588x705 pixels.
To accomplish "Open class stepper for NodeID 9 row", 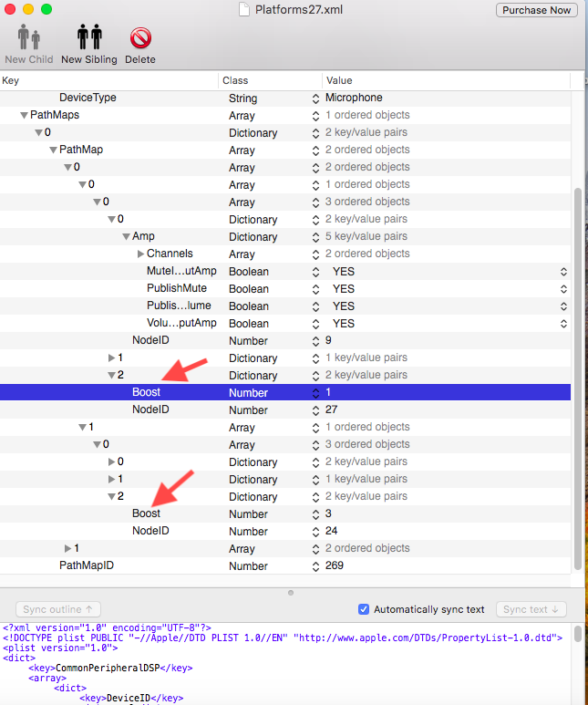I will pos(315,341).
